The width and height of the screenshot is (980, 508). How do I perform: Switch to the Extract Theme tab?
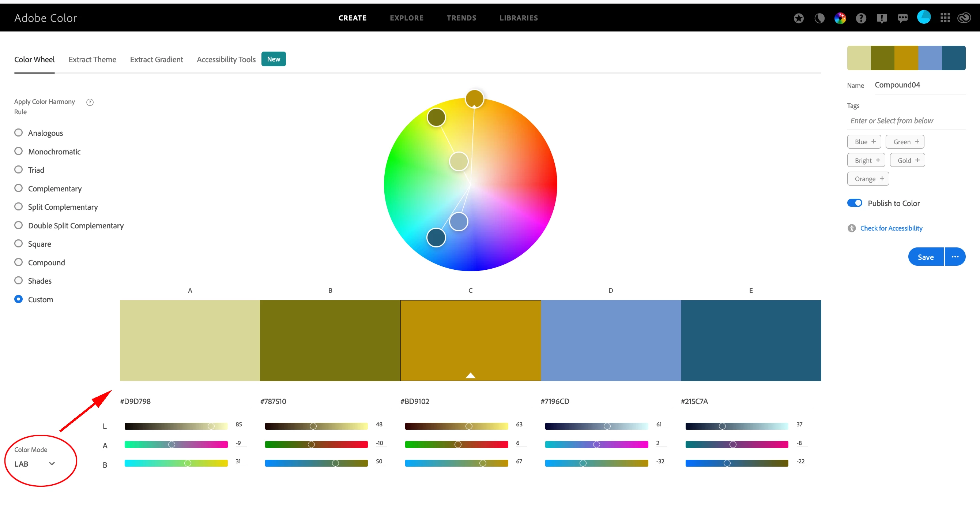point(92,59)
